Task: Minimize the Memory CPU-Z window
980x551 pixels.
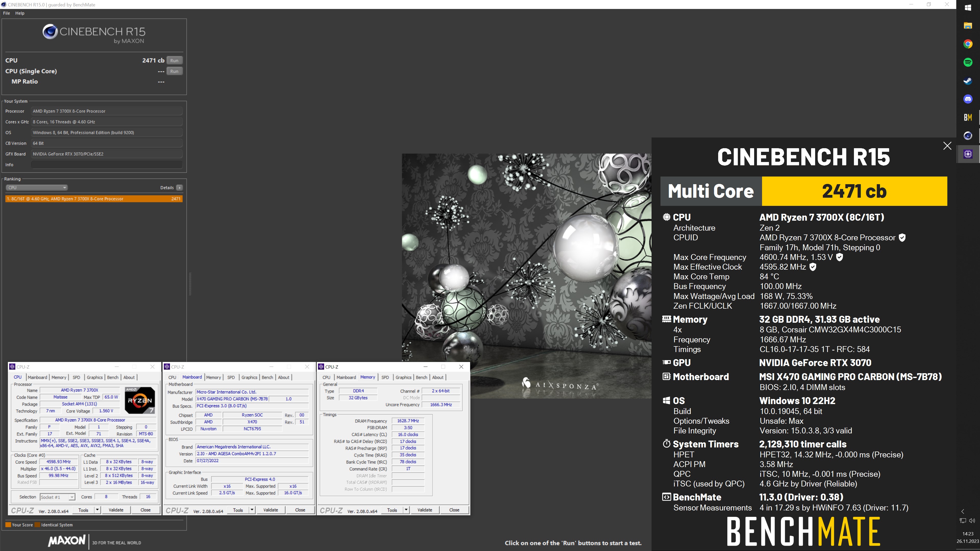Action: 425,367
